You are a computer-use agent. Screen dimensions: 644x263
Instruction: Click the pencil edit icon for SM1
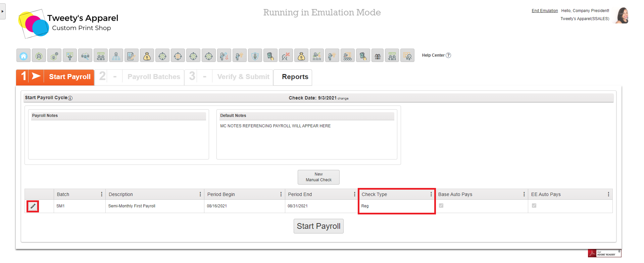click(33, 206)
